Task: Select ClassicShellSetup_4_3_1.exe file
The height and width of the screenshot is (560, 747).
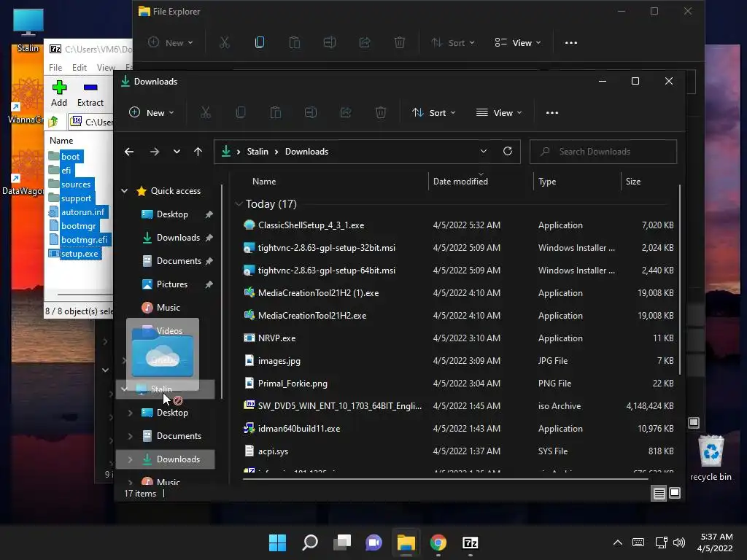Action: [x=311, y=225]
